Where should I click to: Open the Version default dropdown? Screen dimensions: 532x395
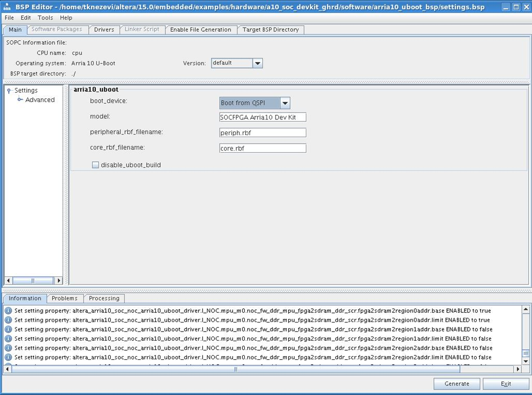click(237, 63)
